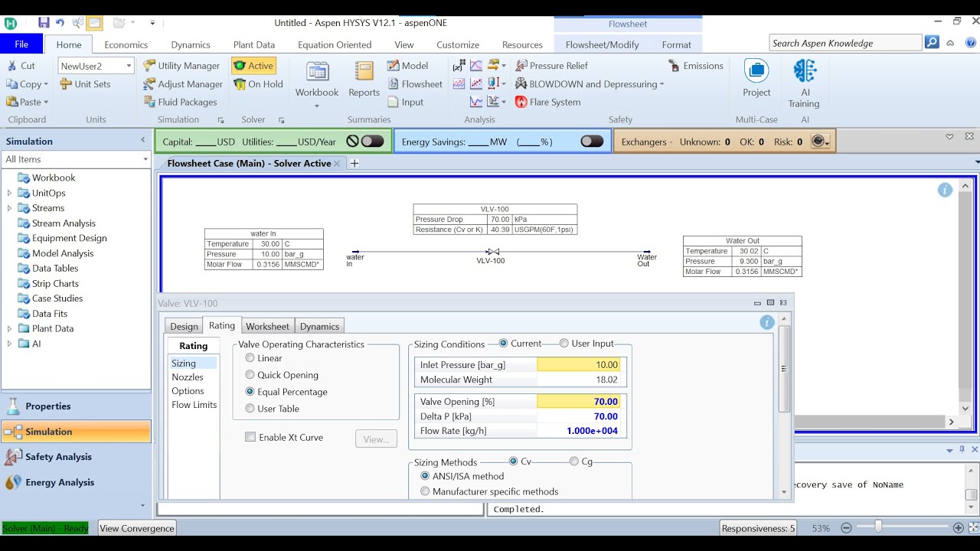Click in the Search Aspen Knowledge field
The width and height of the screenshot is (980, 551).
[845, 43]
